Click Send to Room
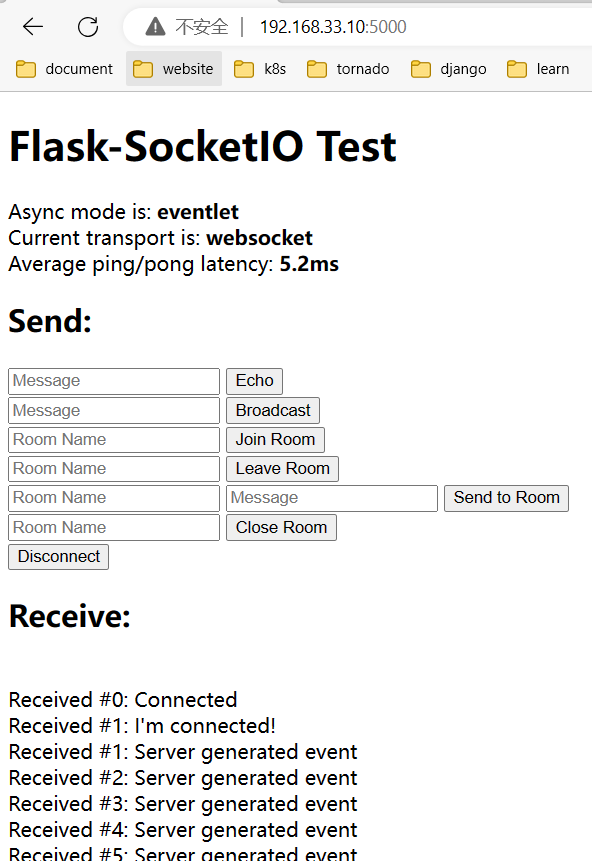 coord(506,498)
